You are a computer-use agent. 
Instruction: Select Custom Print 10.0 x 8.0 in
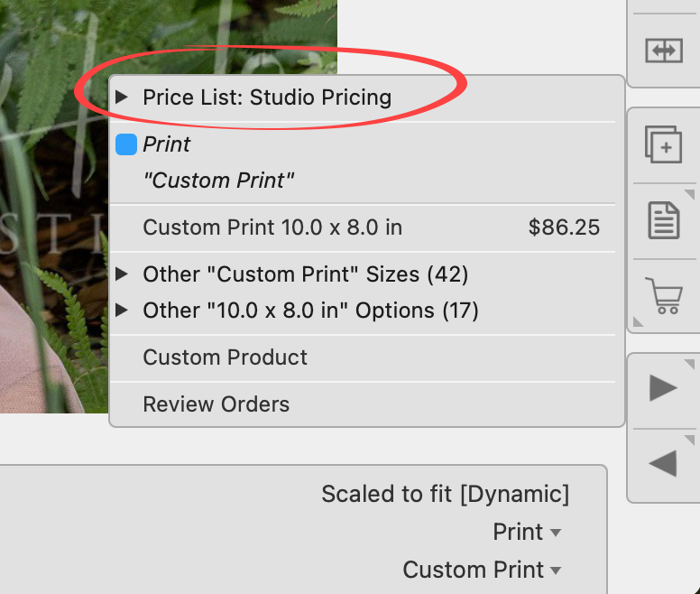click(272, 227)
